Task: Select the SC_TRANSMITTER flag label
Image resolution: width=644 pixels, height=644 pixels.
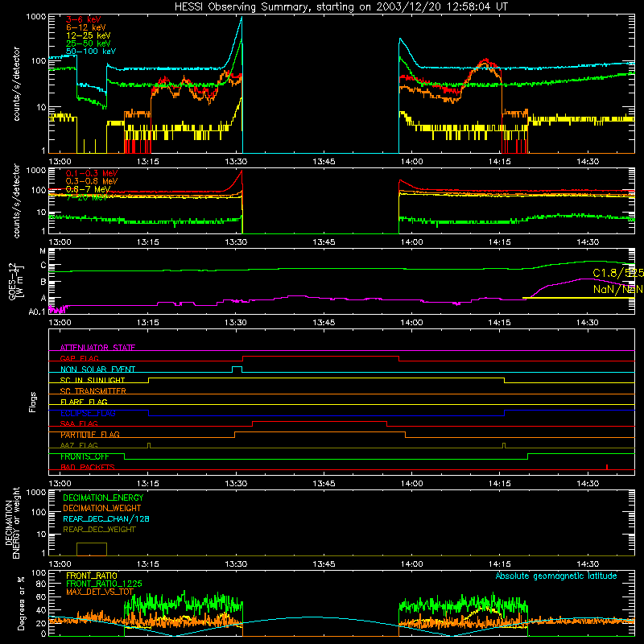Action: tap(93, 391)
